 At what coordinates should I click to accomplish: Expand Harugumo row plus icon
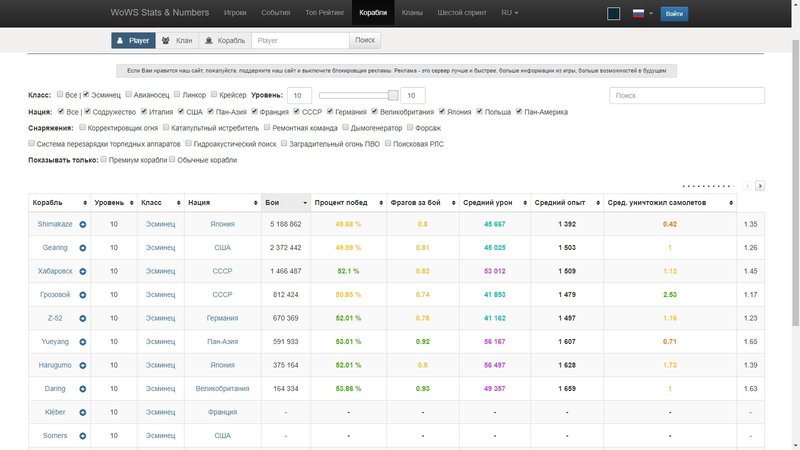[83, 365]
